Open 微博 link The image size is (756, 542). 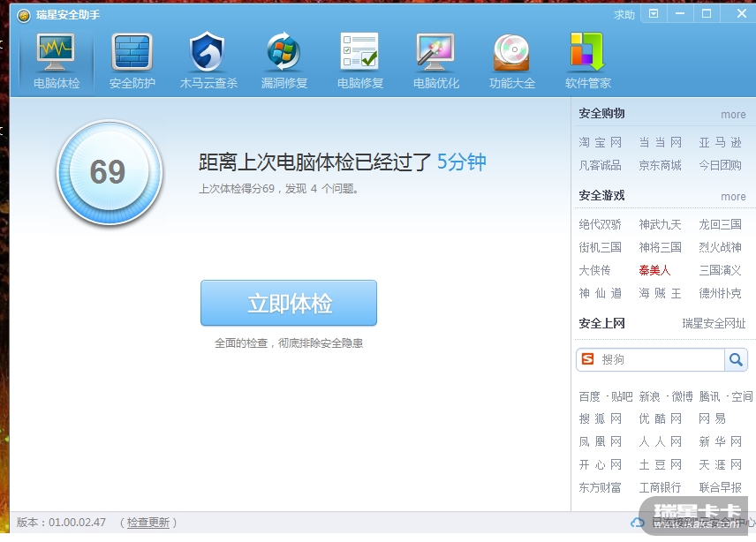(682, 396)
